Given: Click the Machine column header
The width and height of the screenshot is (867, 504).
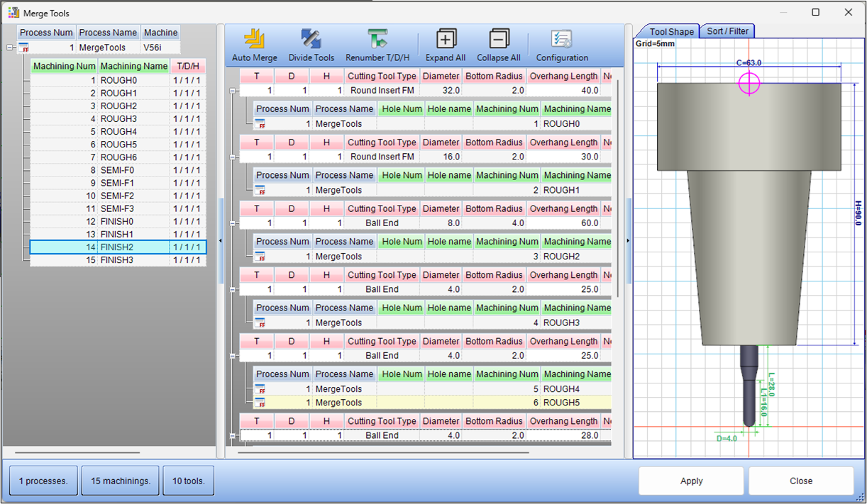Looking at the screenshot, I should point(160,33).
